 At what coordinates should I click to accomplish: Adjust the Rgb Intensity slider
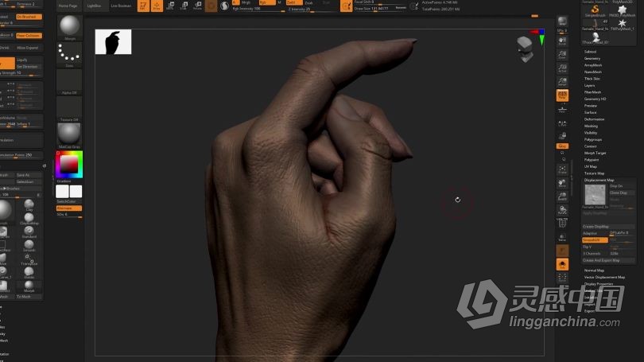258,10
